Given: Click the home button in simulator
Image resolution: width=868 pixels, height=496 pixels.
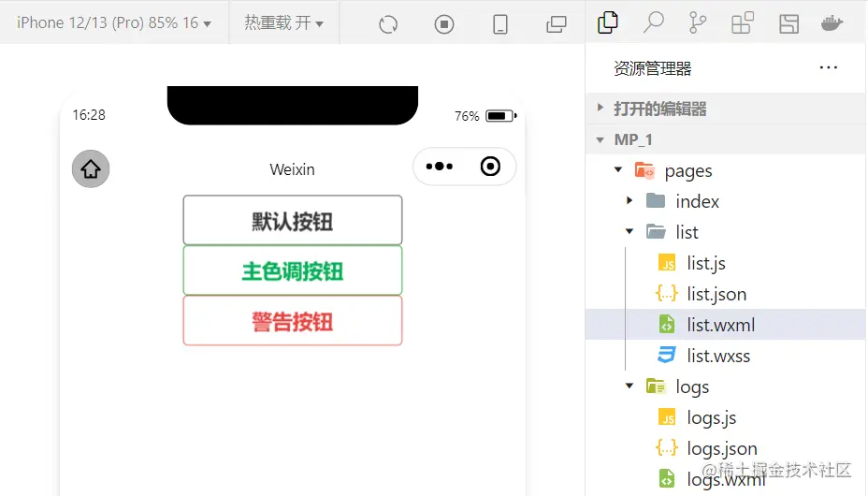Looking at the screenshot, I should coord(91,168).
